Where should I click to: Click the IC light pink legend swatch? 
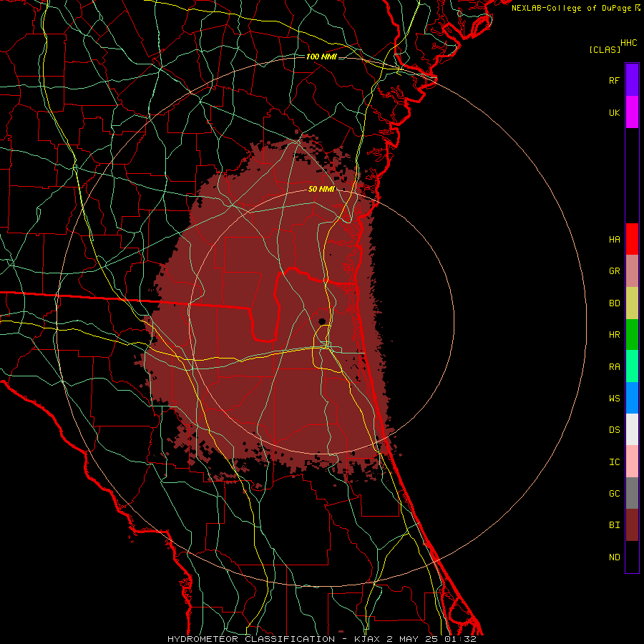(632, 462)
